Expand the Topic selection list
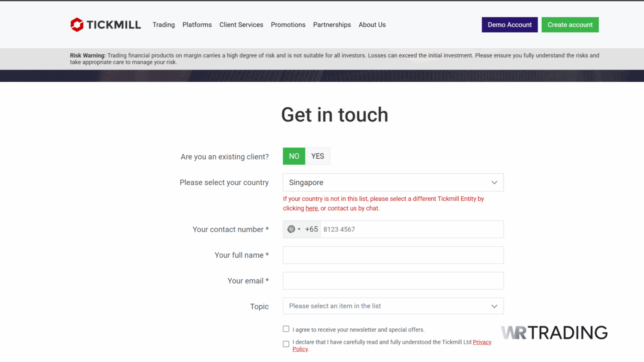644x362 pixels. coord(393,306)
